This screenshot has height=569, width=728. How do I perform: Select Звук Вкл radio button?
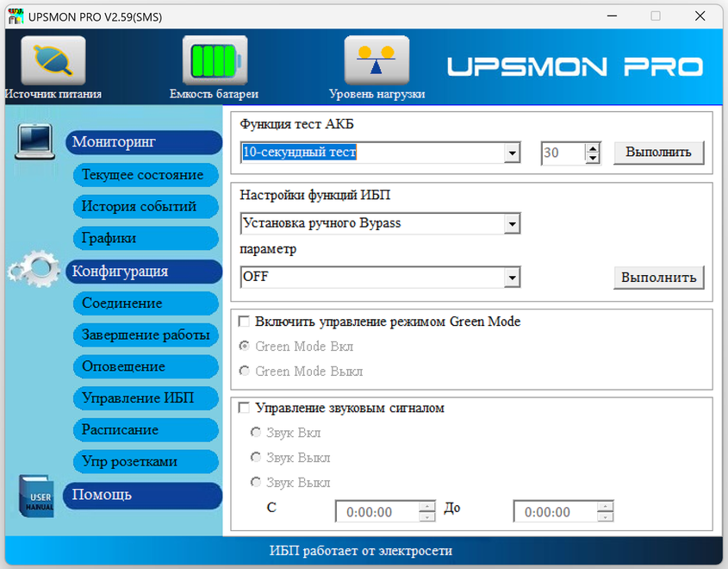click(x=256, y=433)
